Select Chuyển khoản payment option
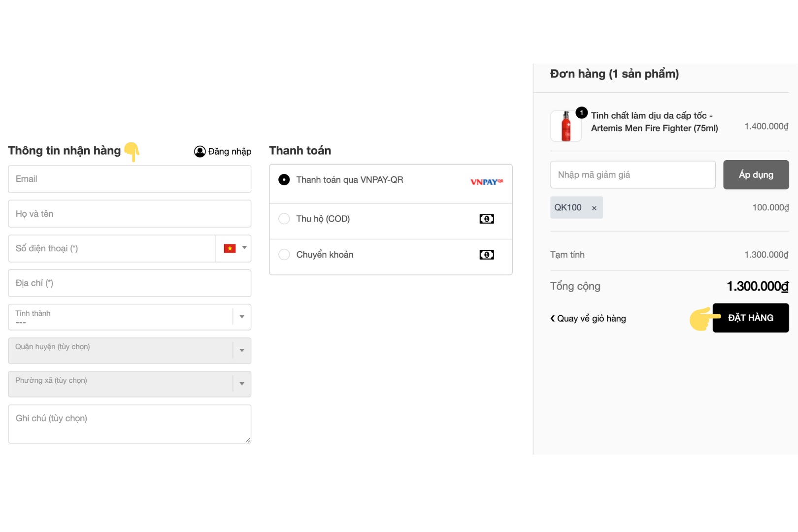The height and width of the screenshot is (532, 798). point(284,255)
